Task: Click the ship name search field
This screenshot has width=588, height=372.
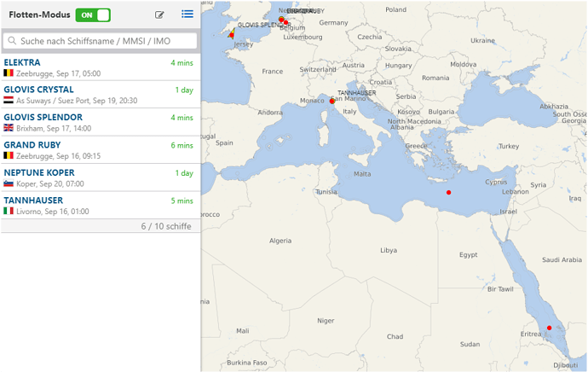Action: pos(100,41)
